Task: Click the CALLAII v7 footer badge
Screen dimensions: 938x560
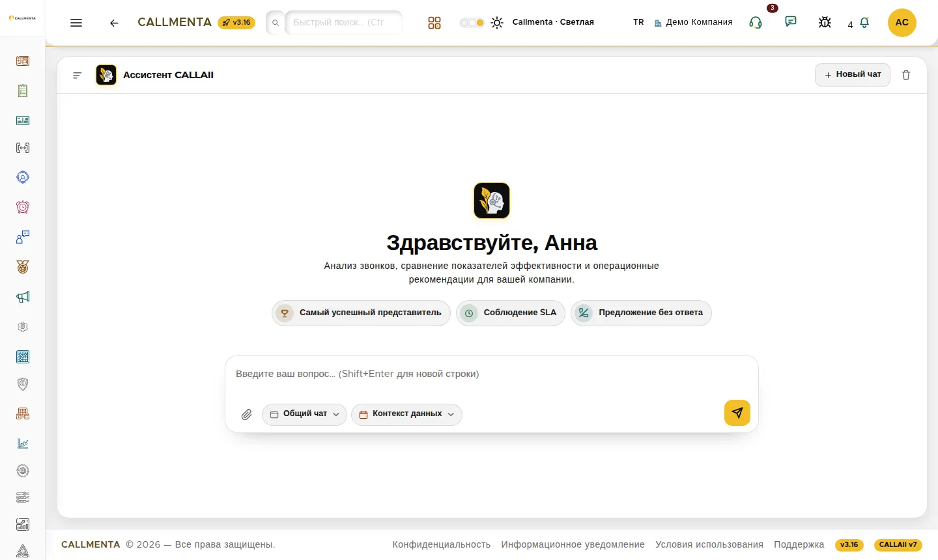Action: (898, 545)
